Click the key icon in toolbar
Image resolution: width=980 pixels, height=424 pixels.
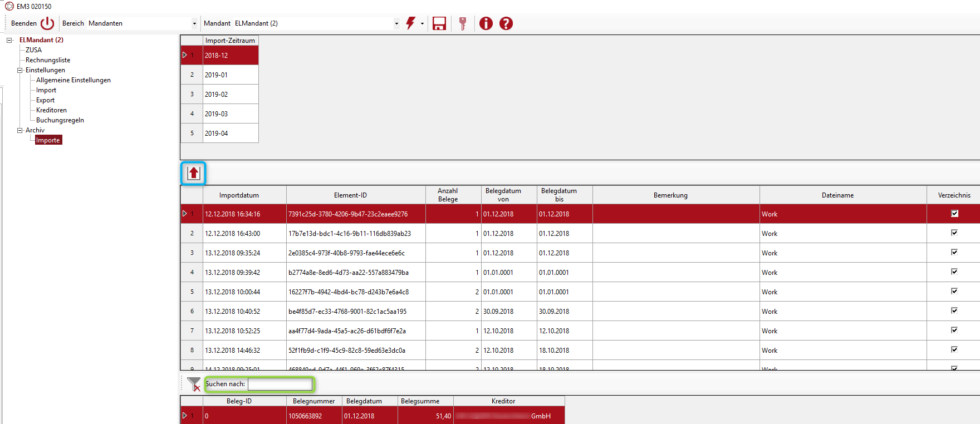(x=463, y=23)
